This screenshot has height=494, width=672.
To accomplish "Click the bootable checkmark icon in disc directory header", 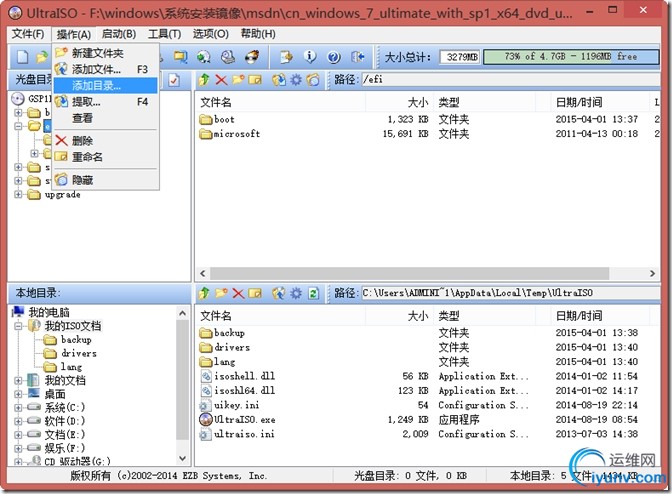I will point(174,80).
